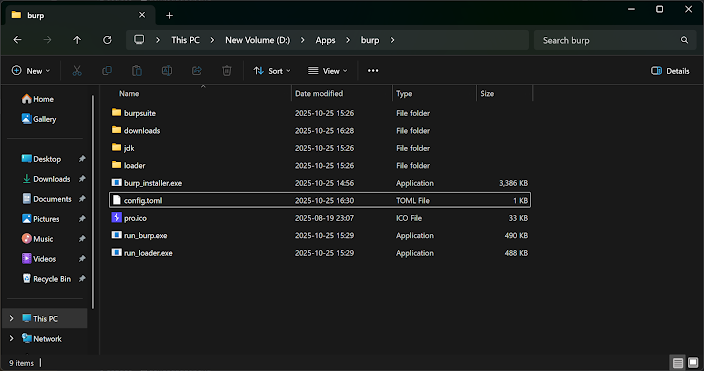Select the downloads folder name
The width and height of the screenshot is (704, 371).
tap(142, 131)
